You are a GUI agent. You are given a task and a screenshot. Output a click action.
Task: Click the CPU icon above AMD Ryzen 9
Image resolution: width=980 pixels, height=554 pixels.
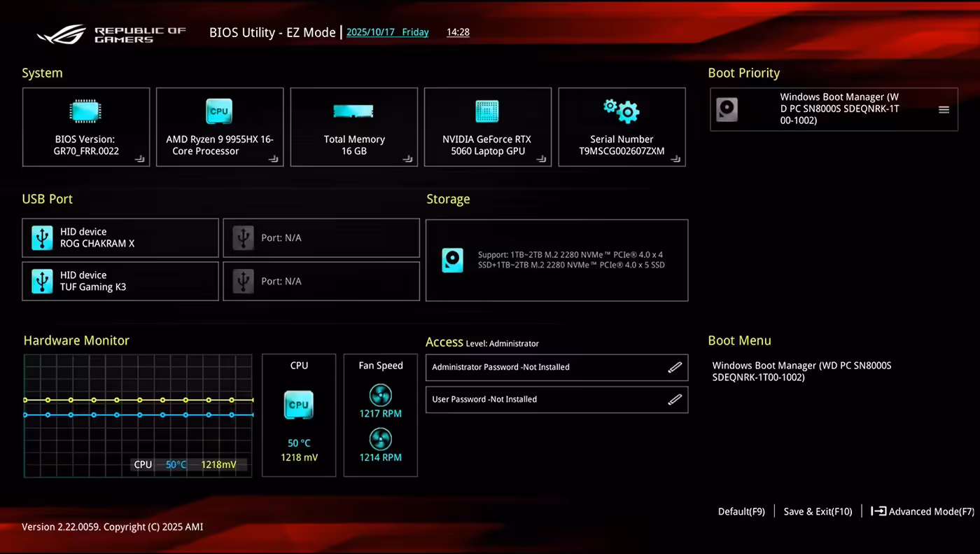coord(219,111)
